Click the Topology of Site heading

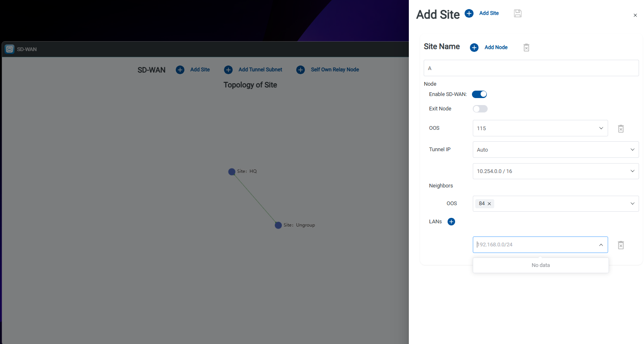250,85
